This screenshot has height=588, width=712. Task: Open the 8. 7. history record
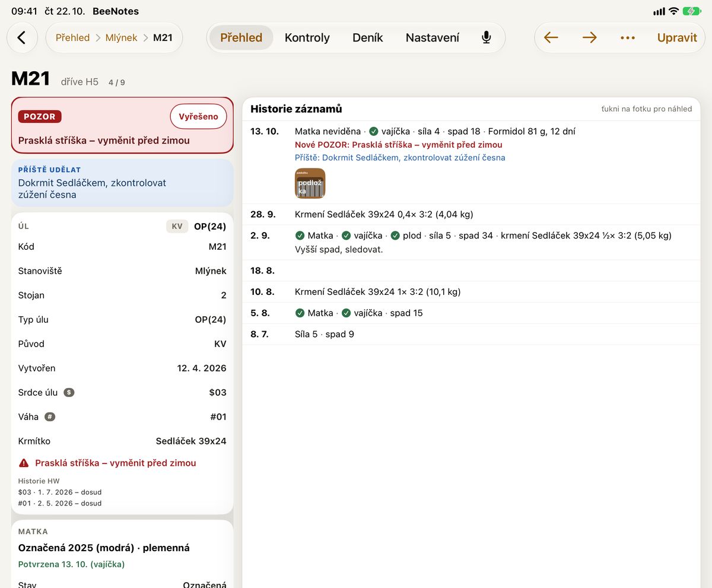pyautogui.click(x=471, y=334)
